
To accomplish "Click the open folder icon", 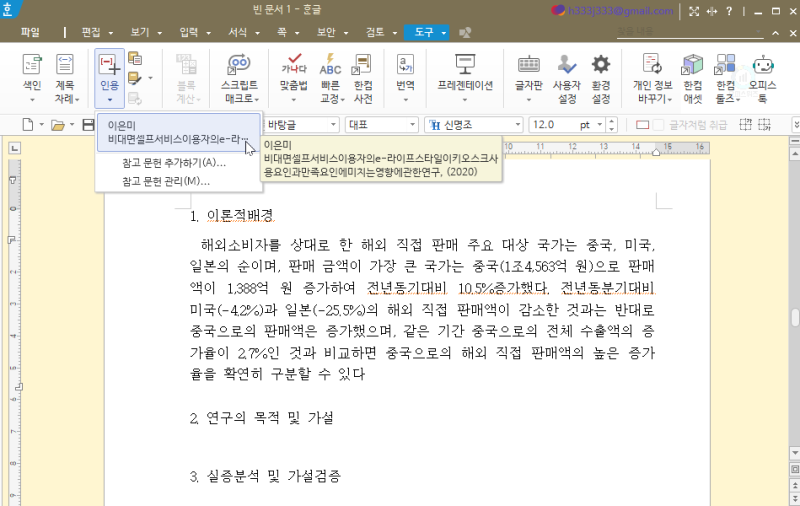I will coord(58,124).
